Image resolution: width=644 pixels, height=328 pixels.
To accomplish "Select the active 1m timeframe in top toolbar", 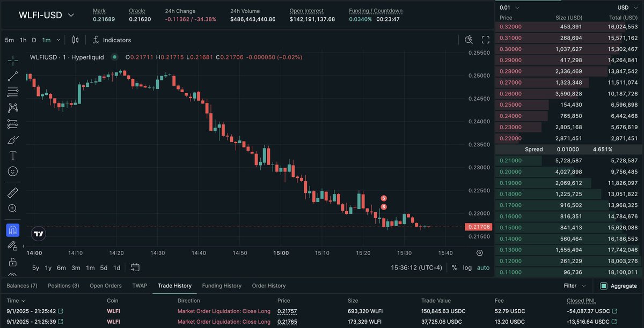I will (47, 40).
